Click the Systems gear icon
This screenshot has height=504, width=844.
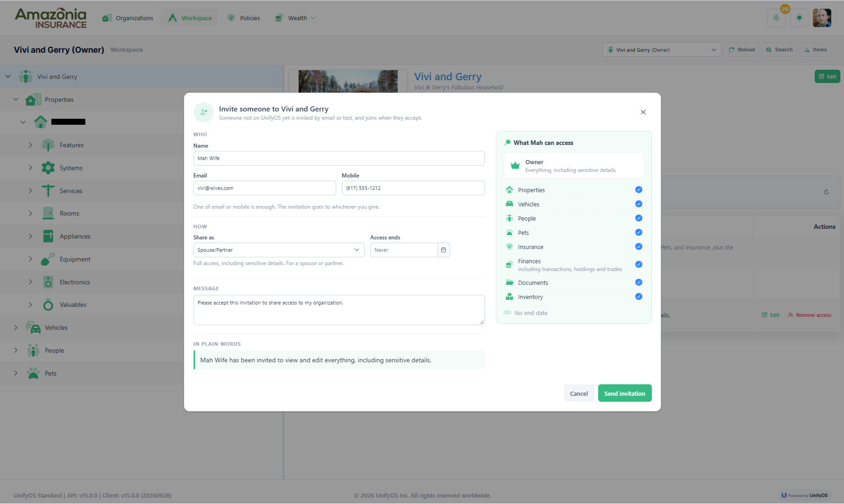point(48,168)
